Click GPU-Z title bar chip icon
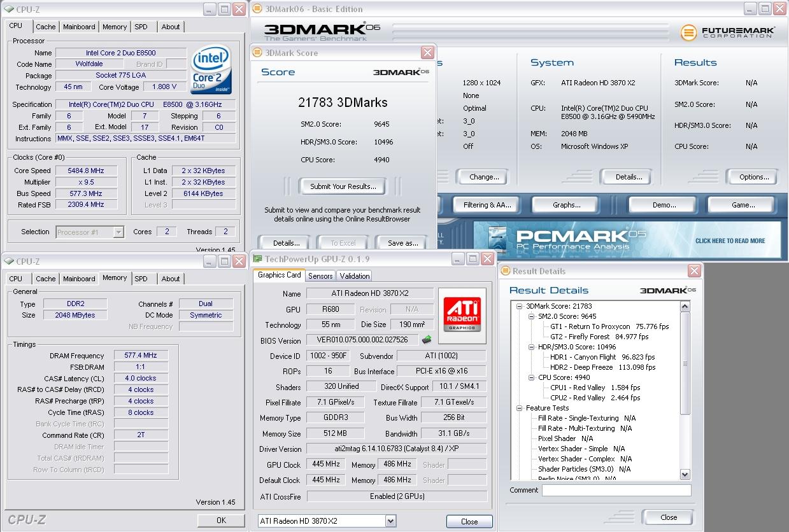The height and width of the screenshot is (532, 789). point(258,258)
